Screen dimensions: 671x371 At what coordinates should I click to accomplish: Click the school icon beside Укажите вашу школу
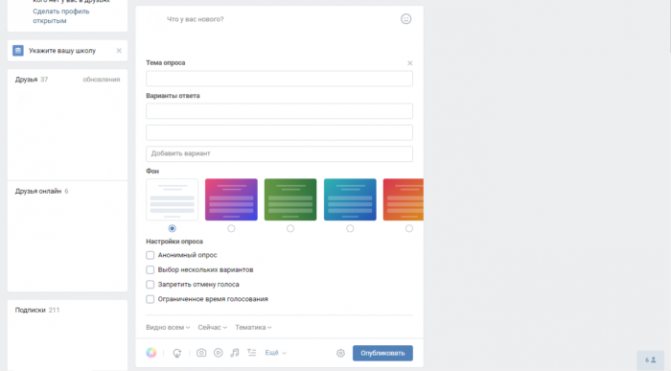tap(18, 50)
